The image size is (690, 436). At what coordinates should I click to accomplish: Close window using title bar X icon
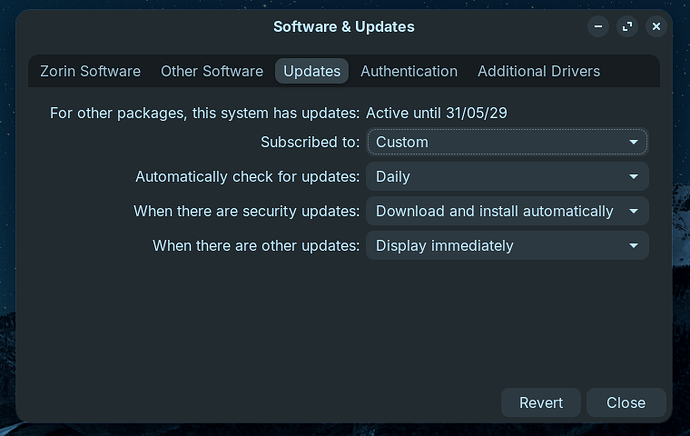tap(656, 27)
